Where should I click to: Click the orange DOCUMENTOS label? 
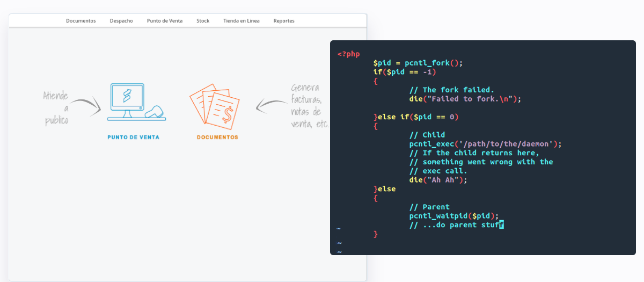(x=217, y=138)
